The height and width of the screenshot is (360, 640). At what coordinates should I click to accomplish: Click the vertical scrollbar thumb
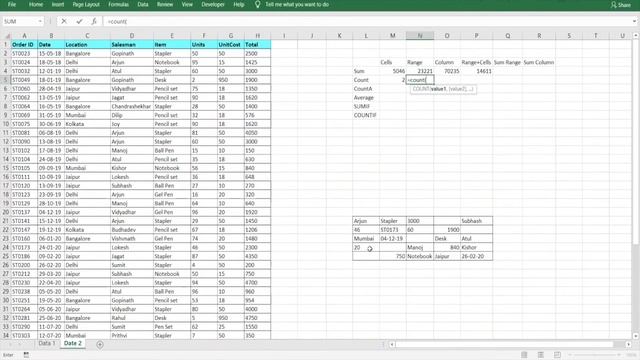point(636,143)
